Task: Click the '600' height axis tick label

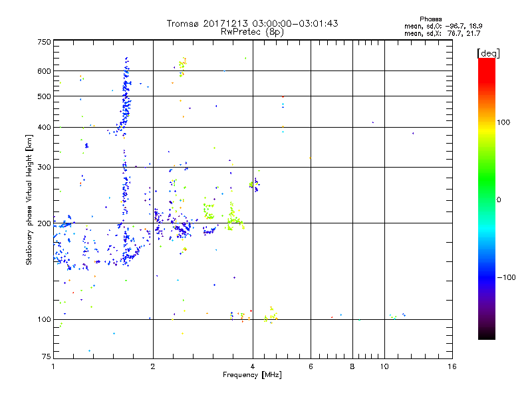Action: (x=44, y=71)
